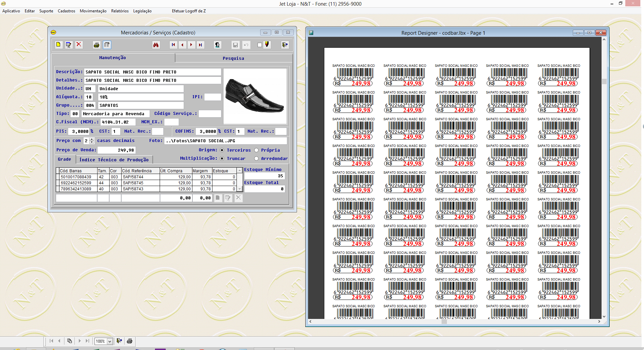Go to first page in report preview toolbar

pyautogui.click(x=51, y=341)
